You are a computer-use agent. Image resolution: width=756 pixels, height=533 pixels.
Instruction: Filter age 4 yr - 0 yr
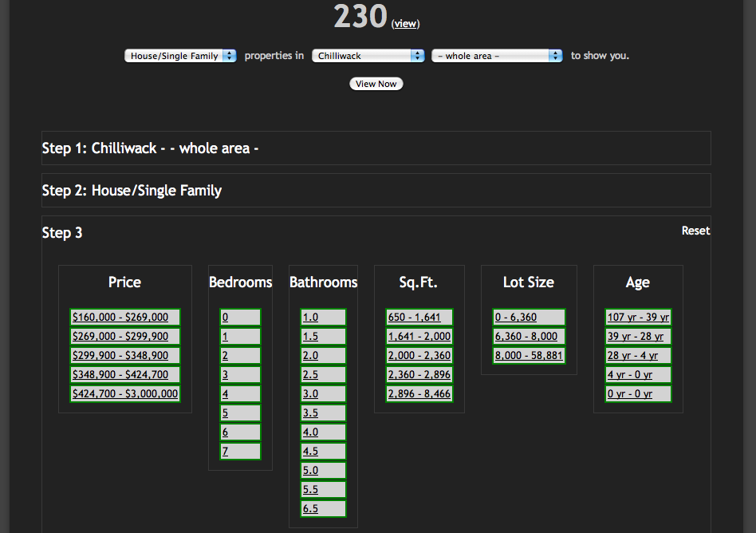click(x=638, y=375)
